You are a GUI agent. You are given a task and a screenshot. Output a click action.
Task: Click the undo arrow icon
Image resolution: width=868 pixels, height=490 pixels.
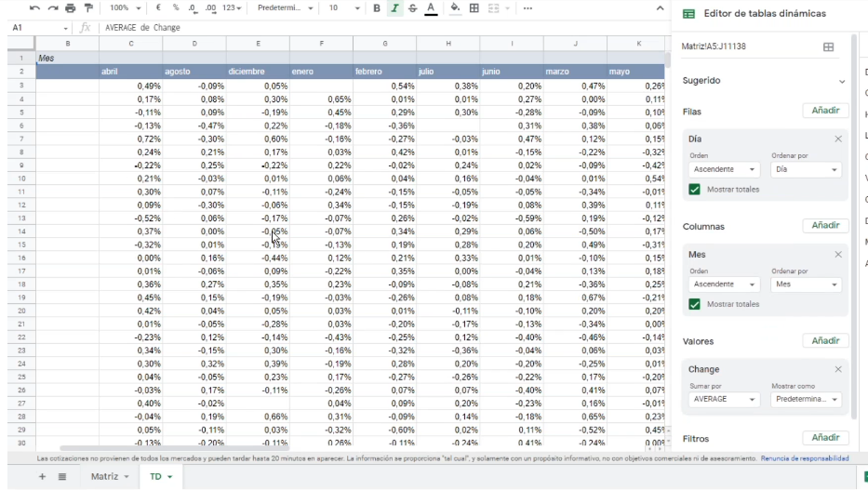(x=34, y=8)
